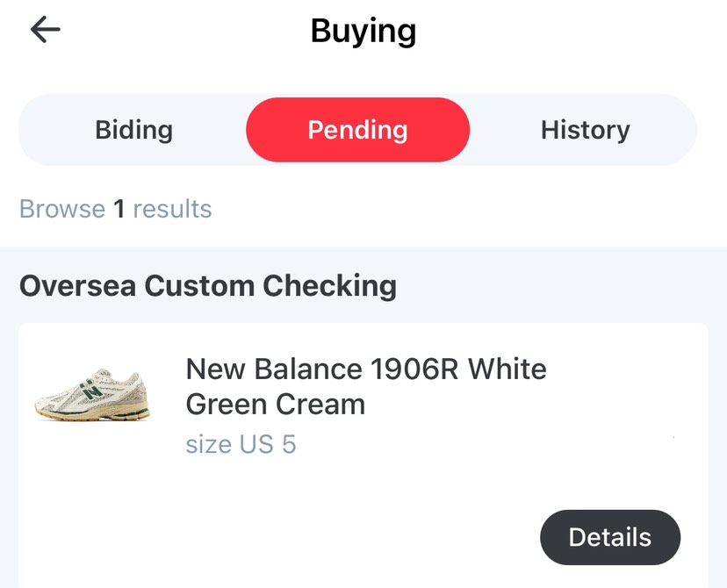Click the Buying page title
Image resolution: width=727 pixels, height=588 pixels.
363,32
